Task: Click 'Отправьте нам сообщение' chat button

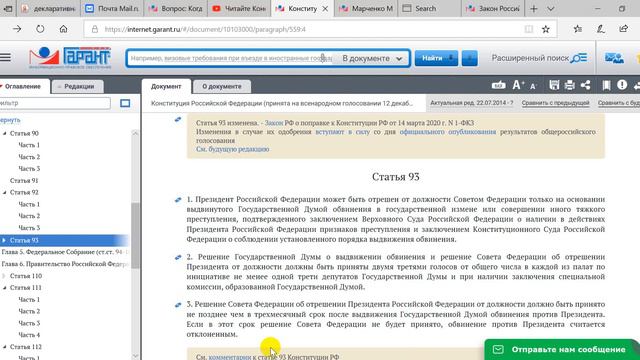Action: click(562, 349)
